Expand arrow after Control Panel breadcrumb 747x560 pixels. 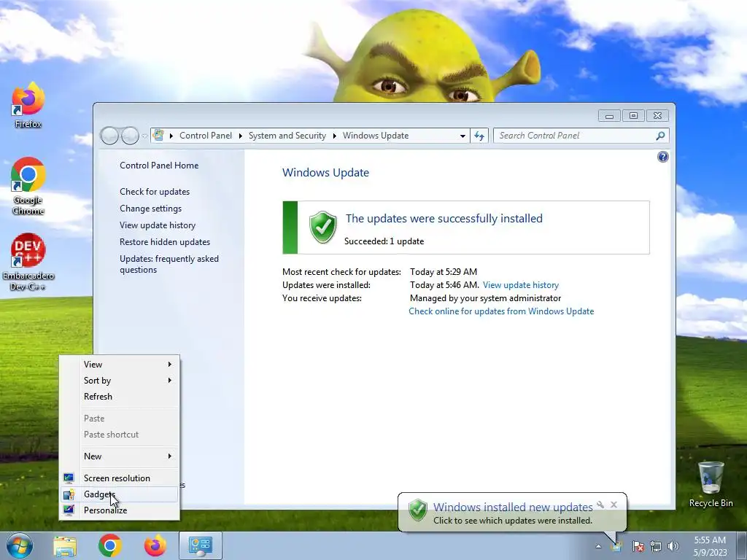point(240,136)
